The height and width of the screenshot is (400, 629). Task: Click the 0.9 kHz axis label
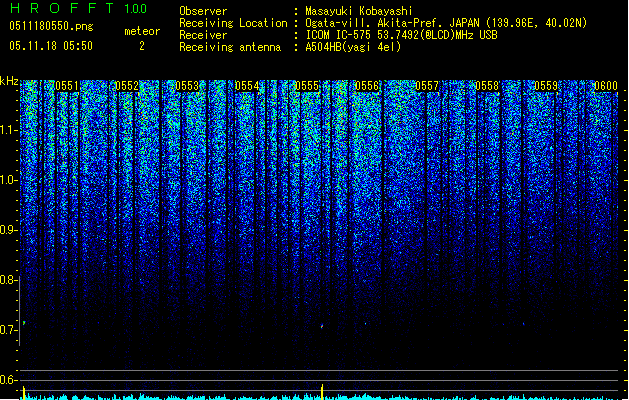tap(8, 230)
